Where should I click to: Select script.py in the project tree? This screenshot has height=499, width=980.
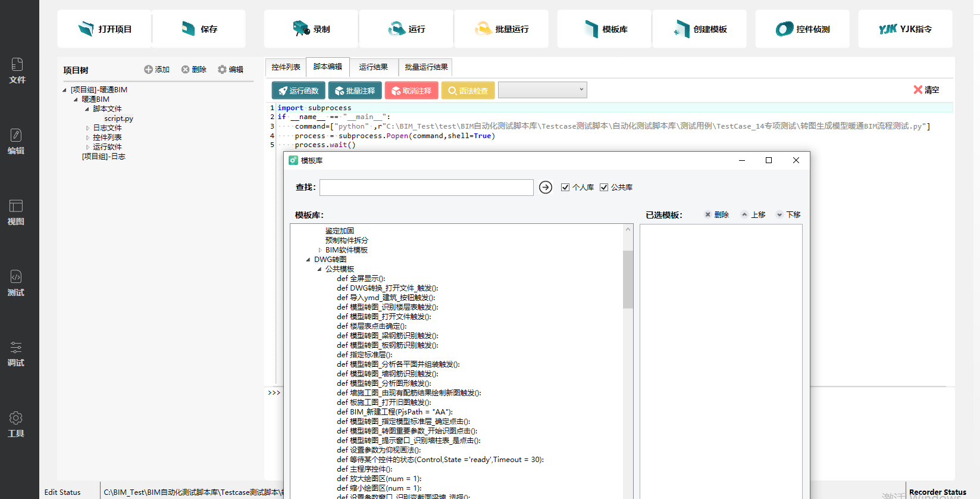(x=118, y=118)
